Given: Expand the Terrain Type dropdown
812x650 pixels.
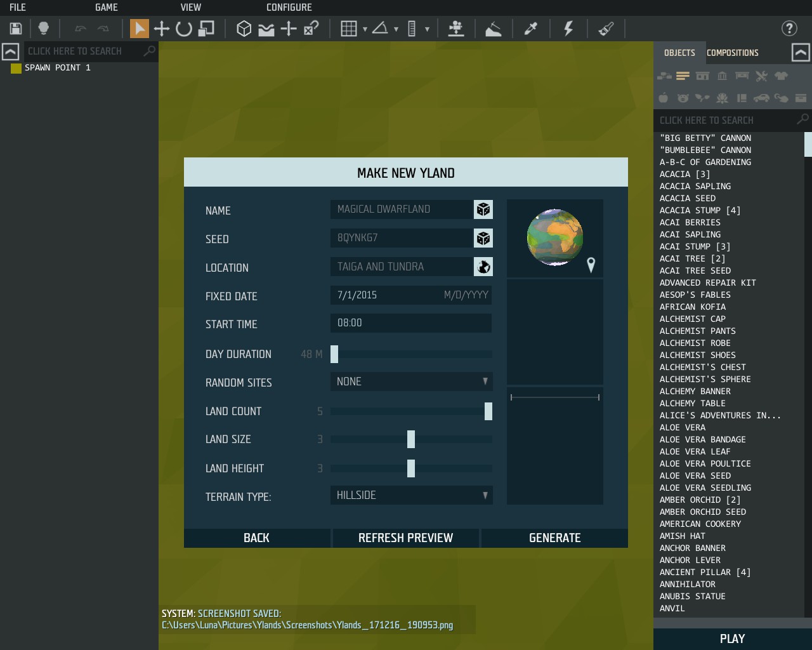Looking at the screenshot, I should coord(411,495).
